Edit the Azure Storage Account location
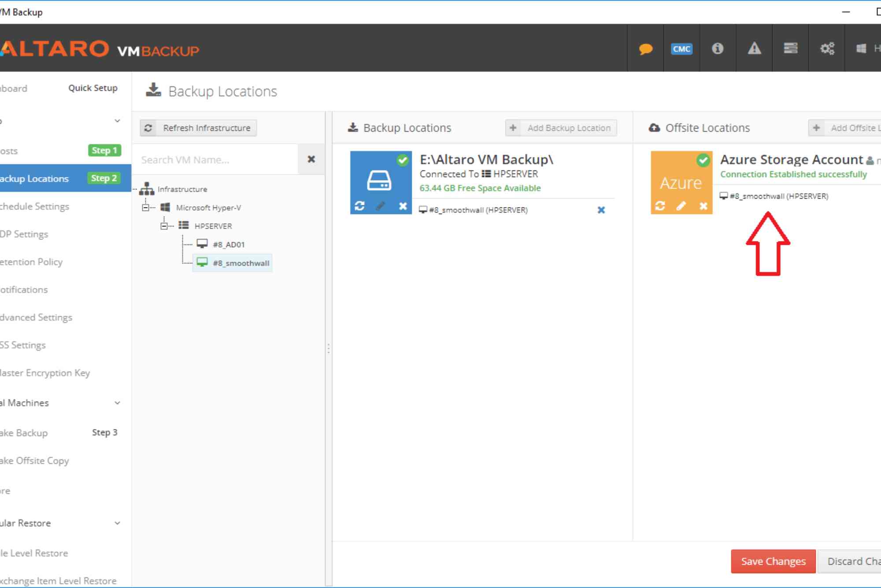Image resolution: width=881 pixels, height=588 pixels. (x=681, y=206)
